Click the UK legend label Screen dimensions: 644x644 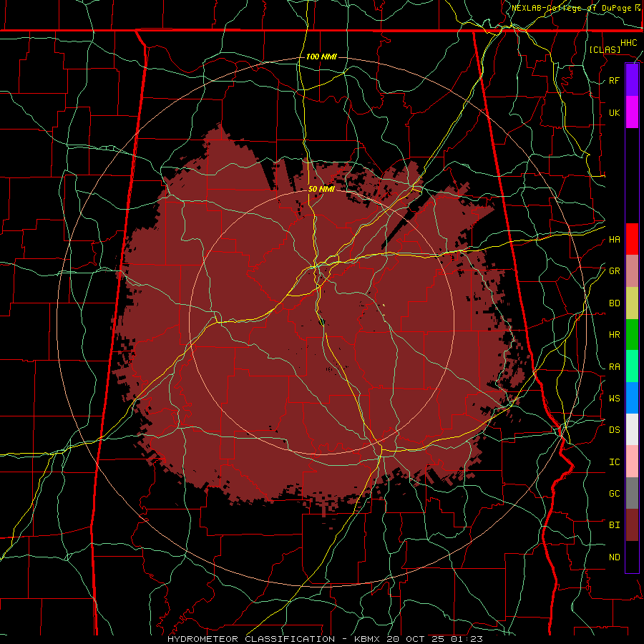coord(615,113)
